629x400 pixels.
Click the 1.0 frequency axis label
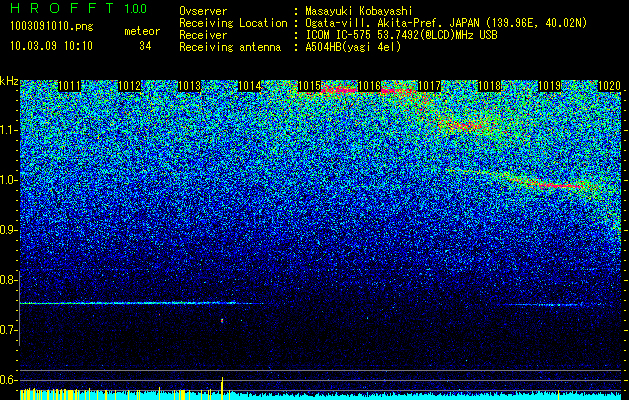coord(8,180)
